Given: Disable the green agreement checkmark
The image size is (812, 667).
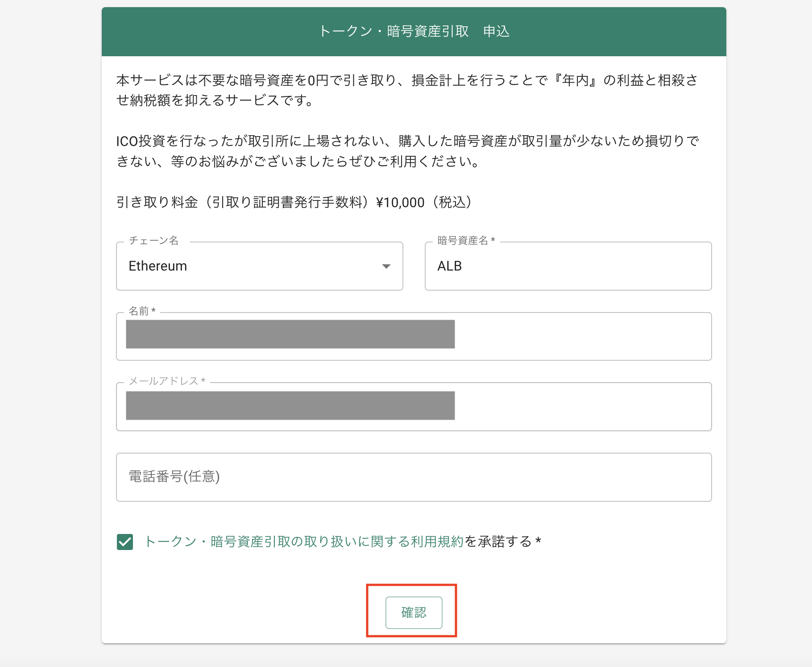Looking at the screenshot, I should point(125,543).
